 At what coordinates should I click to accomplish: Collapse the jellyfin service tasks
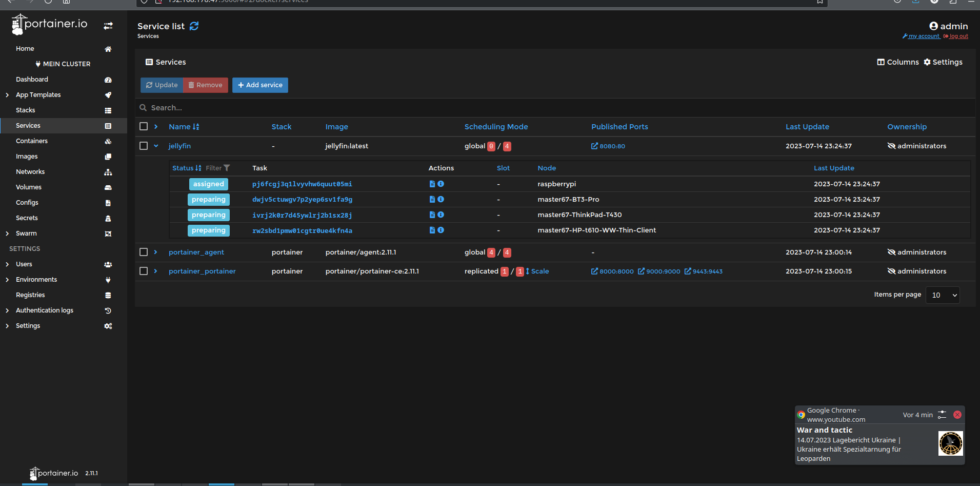(x=156, y=146)
